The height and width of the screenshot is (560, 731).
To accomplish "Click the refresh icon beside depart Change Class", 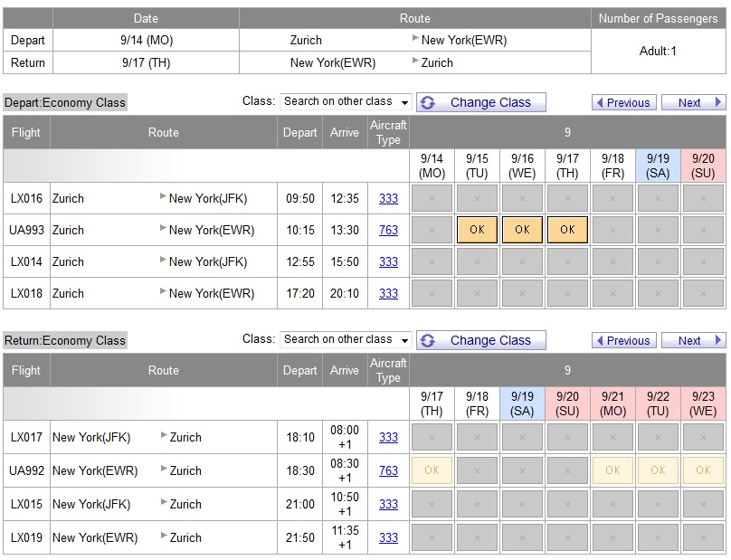I will click(428, 102).
